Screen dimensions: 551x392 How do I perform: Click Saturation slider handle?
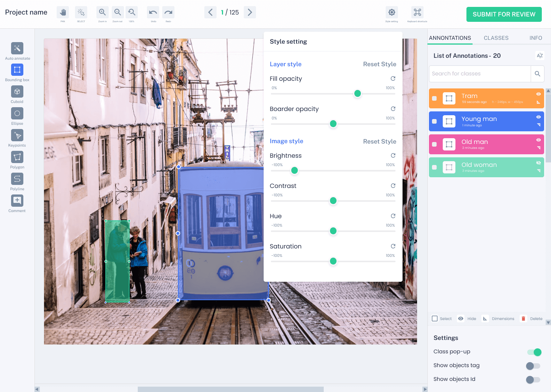[x=333, y=261]
